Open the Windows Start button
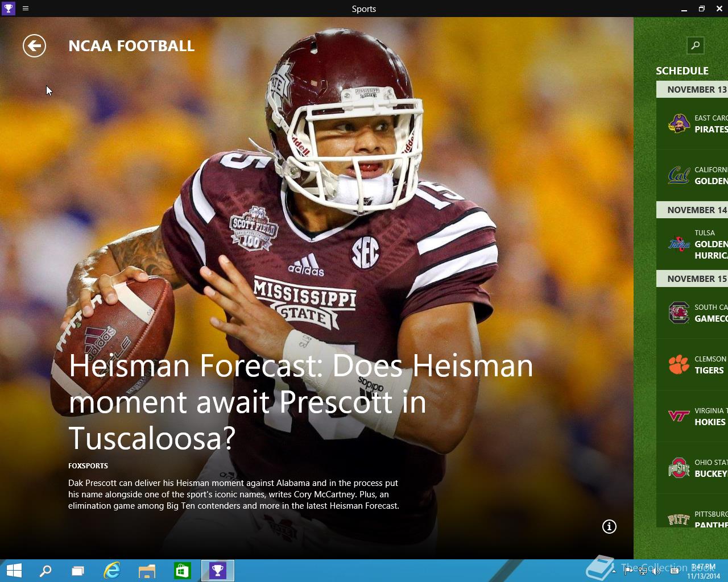This screenshot has width=728, height=582. 14,571
